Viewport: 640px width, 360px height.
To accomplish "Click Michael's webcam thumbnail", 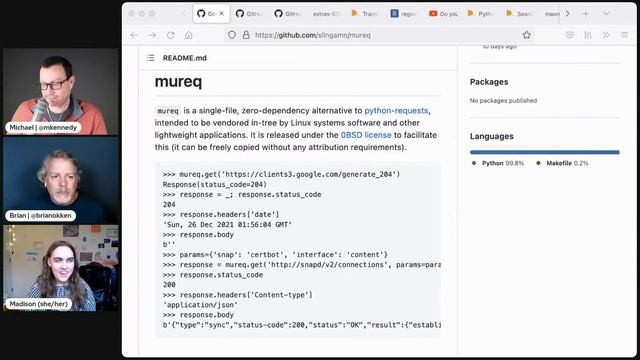I will click(x=61, y=92).
